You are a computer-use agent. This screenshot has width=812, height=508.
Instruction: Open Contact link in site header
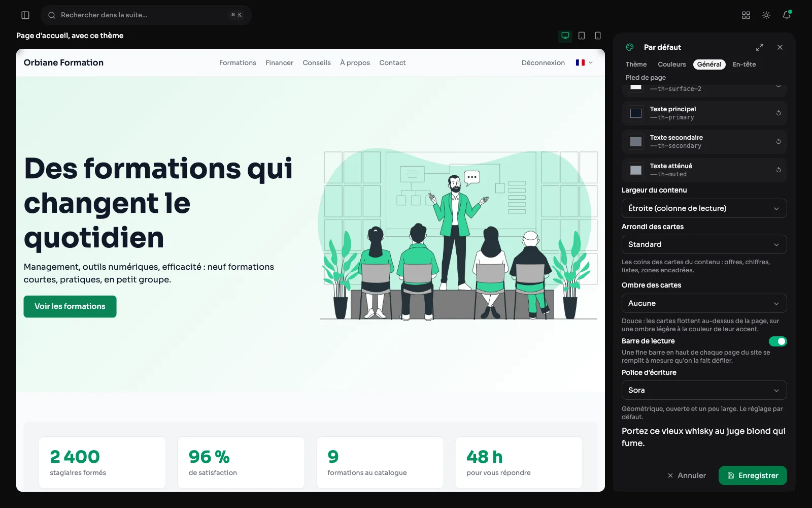click(x=392, y=62)
